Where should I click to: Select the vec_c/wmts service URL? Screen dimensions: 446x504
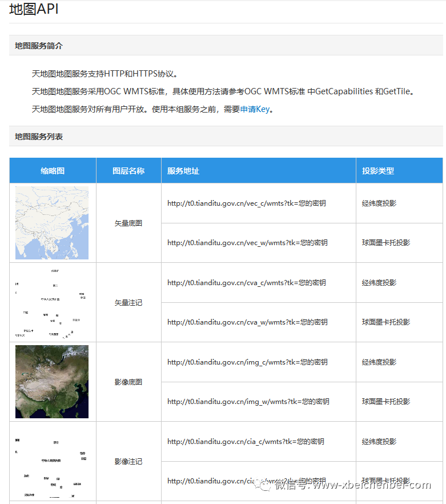point(247,203)
